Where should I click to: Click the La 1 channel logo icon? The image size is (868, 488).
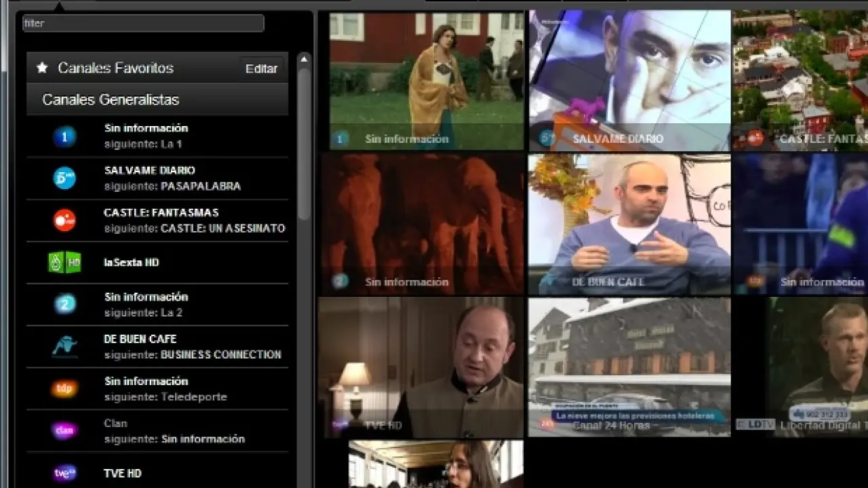[x=64, y=137]
